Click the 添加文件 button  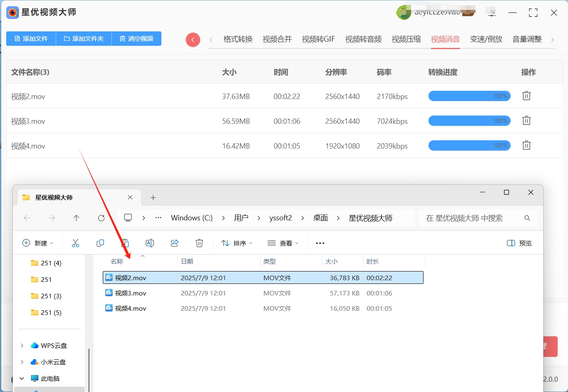[x=31, y=38]
